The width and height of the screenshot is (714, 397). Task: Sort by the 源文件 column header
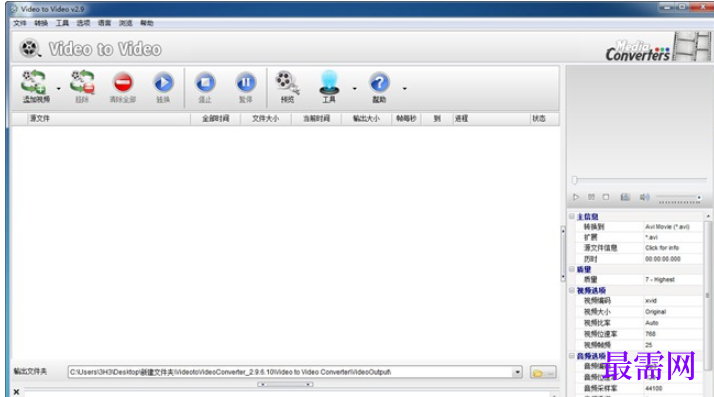[x=108, y=118]
